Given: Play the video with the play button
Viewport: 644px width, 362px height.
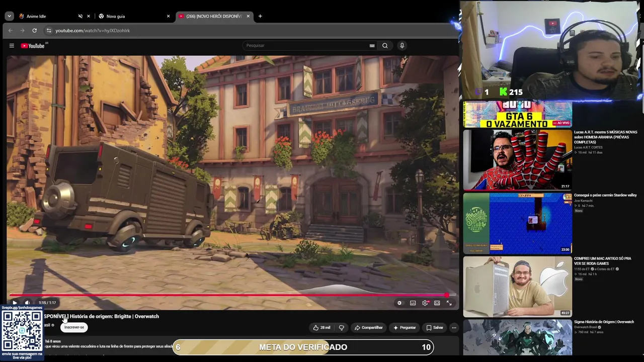Looking at the screenshot, I should click(15, 303).
